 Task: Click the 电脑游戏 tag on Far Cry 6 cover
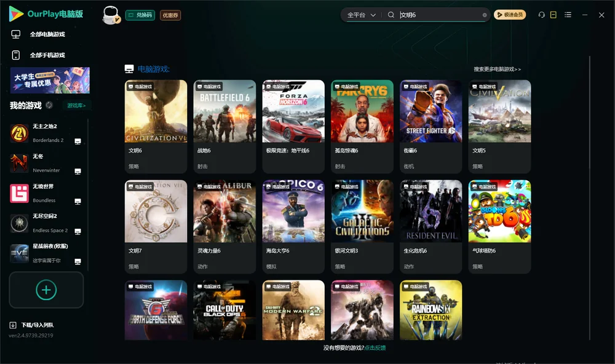point(346,86)
